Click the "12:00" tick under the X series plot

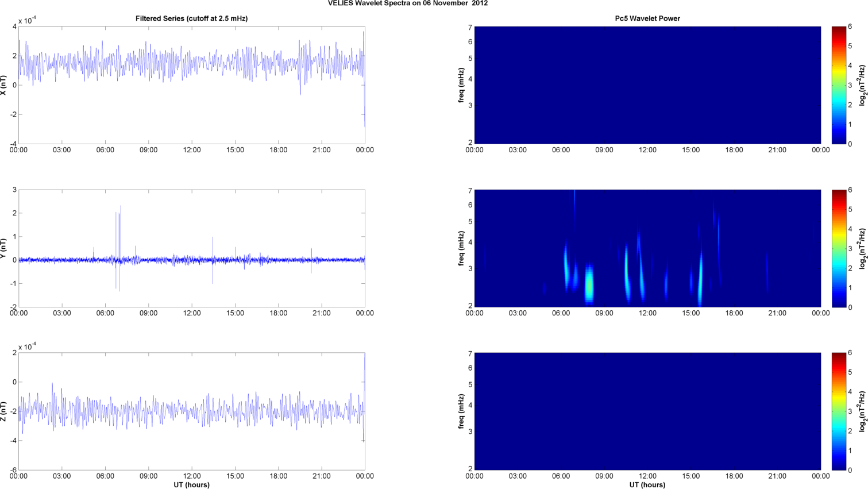coord(191,150)
